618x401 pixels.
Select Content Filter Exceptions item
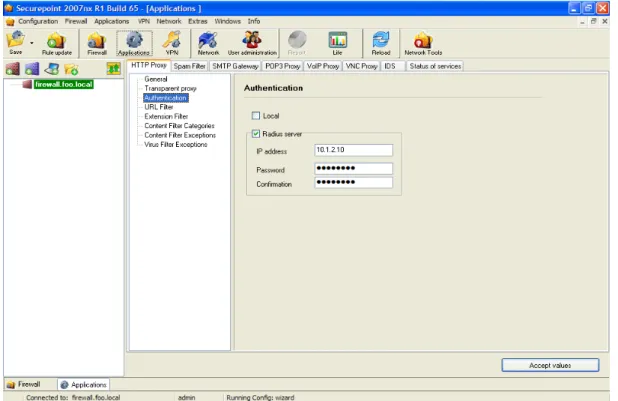tap(180, 135)
